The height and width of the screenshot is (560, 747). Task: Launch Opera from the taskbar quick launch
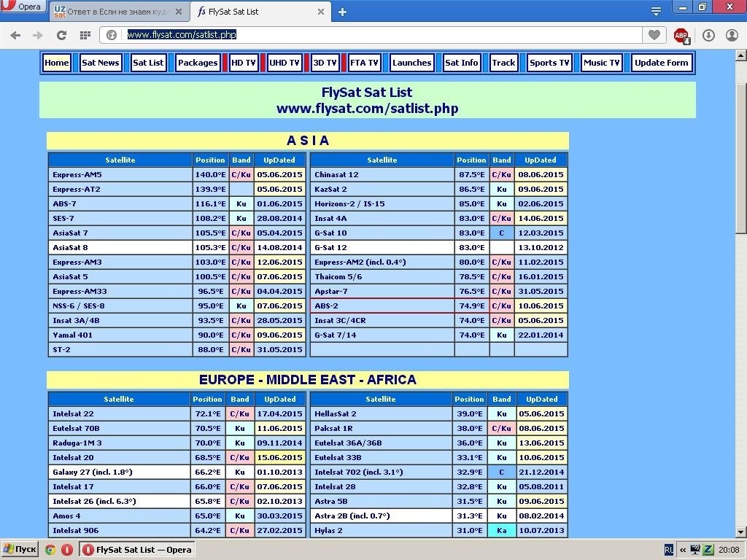pyautogui.click(x=67, y=550)
